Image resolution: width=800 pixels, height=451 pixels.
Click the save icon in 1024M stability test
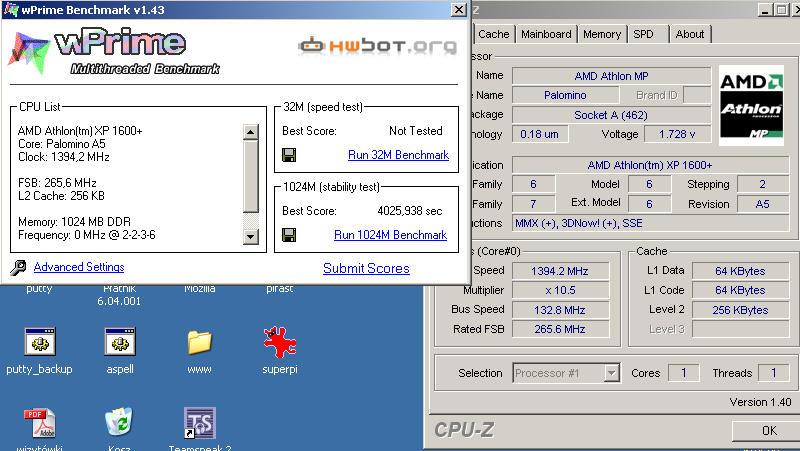(x=289, y=235)
